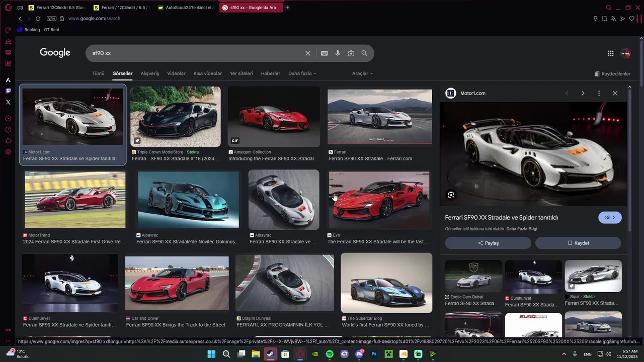Open the Haberler tab
This screenshot has width=644, height=362.
tap(271, 73)
